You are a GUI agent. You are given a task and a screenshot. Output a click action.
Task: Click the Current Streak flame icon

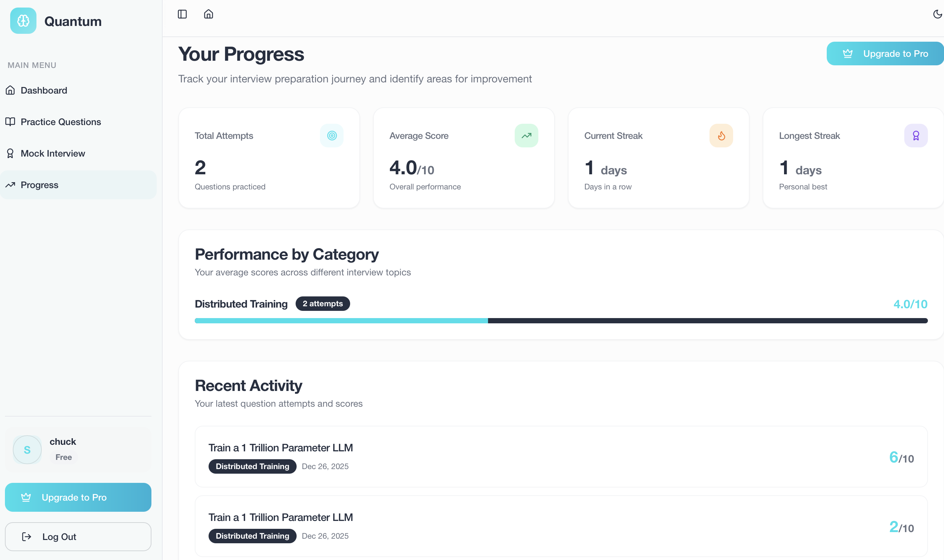point(721,136)
